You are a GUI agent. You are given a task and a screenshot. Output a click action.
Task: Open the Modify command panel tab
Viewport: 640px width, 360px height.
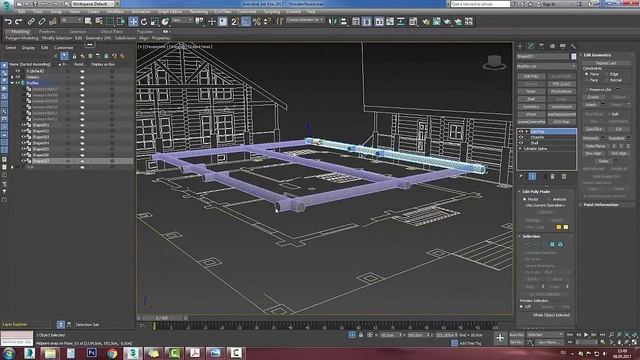click(531, 46)
